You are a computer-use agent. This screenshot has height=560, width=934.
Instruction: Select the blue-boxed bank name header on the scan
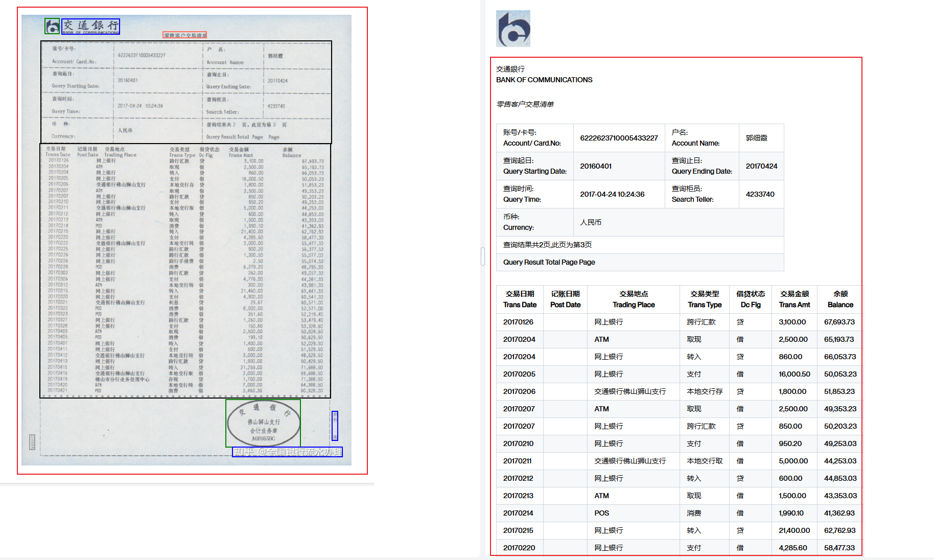(91, 26)
